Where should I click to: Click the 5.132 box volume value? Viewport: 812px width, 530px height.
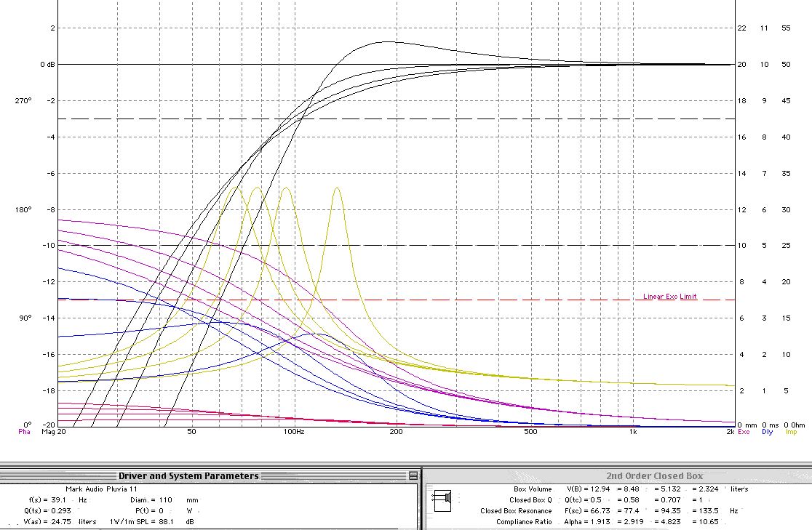671,489
